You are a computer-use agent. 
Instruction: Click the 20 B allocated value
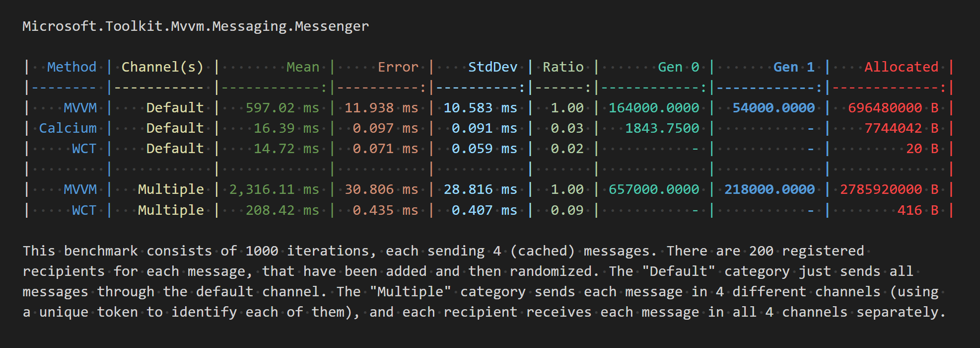click(x=922, y=149)
